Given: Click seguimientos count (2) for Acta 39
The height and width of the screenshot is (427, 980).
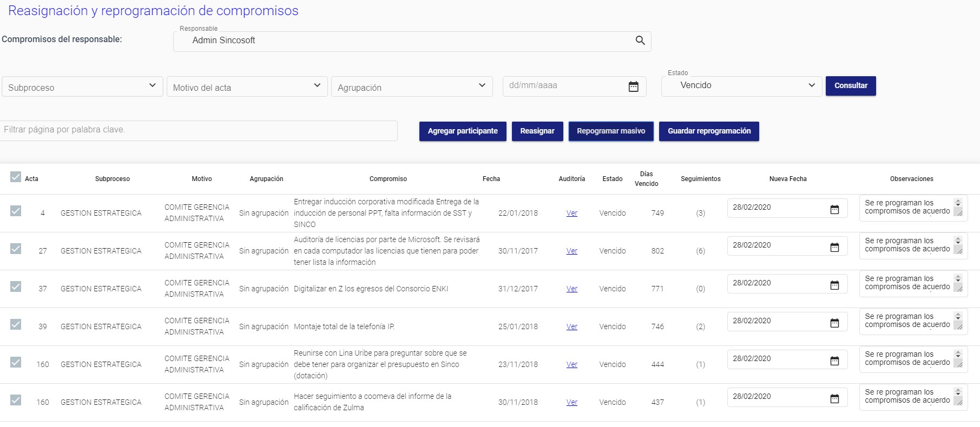Looking at the screenshot, I should [700, 326].
